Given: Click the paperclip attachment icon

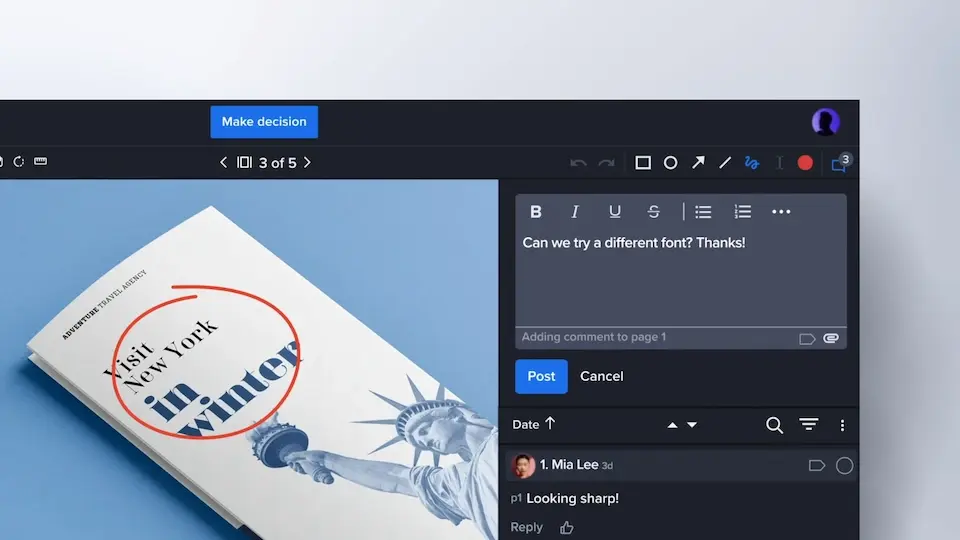Looking at the screenshot, I should (831, 339).
